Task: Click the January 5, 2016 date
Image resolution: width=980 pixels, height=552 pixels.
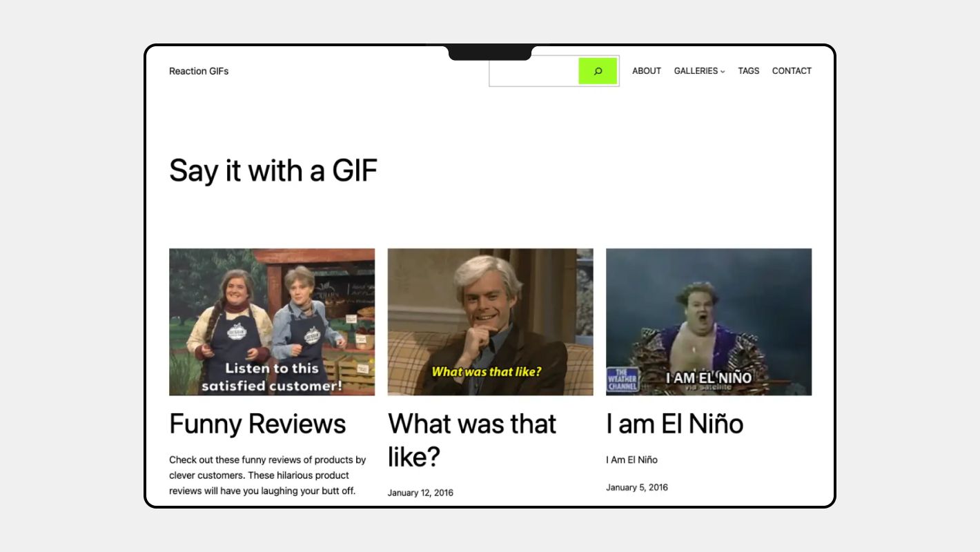Action: click(x=637, y=487)
